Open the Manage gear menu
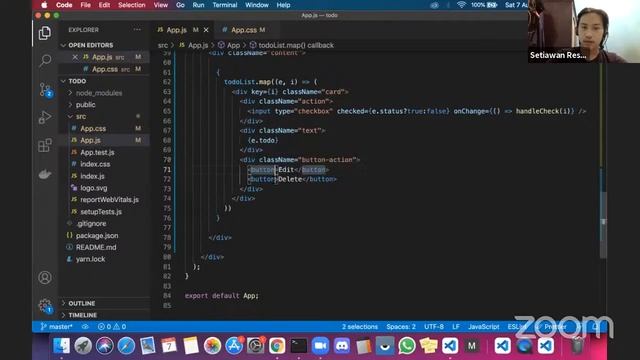Image resolution: width=640 pixels, height=360 pixels. [x=45, y=306]
